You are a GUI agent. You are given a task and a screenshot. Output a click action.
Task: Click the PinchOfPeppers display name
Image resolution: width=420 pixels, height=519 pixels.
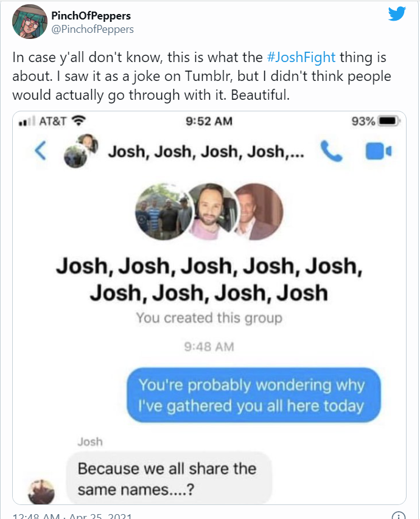[91, 16]
